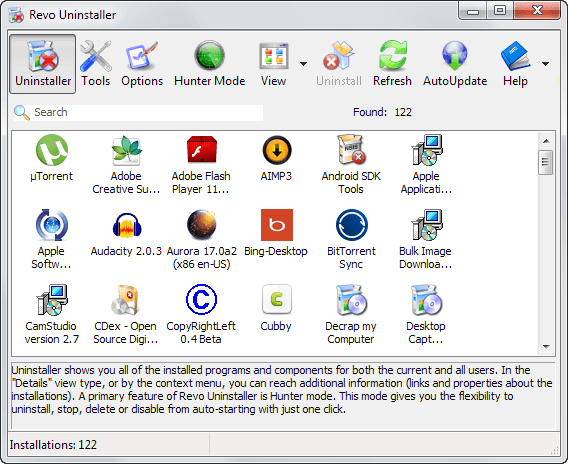Click the Found: 122 counter text
Viewport: 568px width, 464px height.
point(383,112)
